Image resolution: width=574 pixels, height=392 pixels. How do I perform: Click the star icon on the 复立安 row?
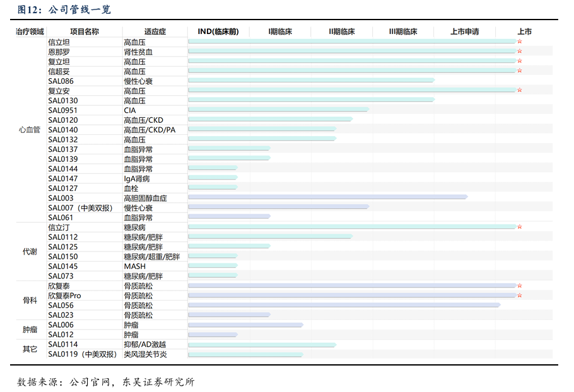pos(520,90)
